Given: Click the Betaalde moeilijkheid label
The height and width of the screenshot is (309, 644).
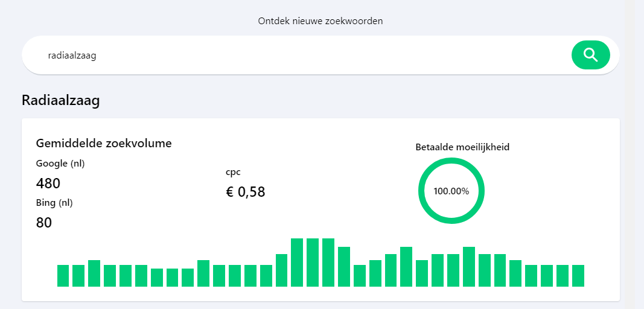Looking at the screenshot, I should tap(462, 147).
